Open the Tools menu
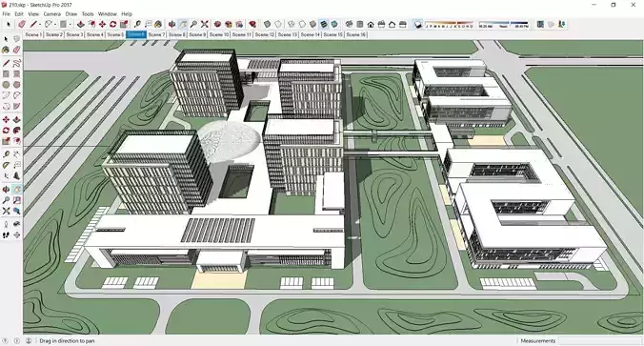Viewport: 644px width, 346px height. click(88, 14)
